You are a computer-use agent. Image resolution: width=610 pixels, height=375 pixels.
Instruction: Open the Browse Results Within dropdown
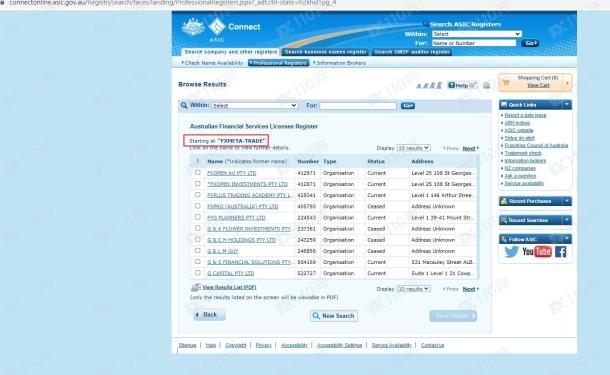255,105
